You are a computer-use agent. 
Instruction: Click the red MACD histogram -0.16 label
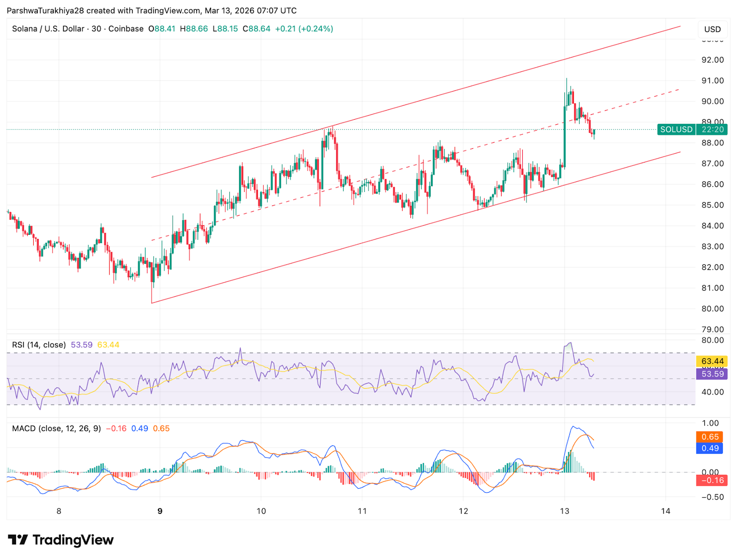point(710,480)
